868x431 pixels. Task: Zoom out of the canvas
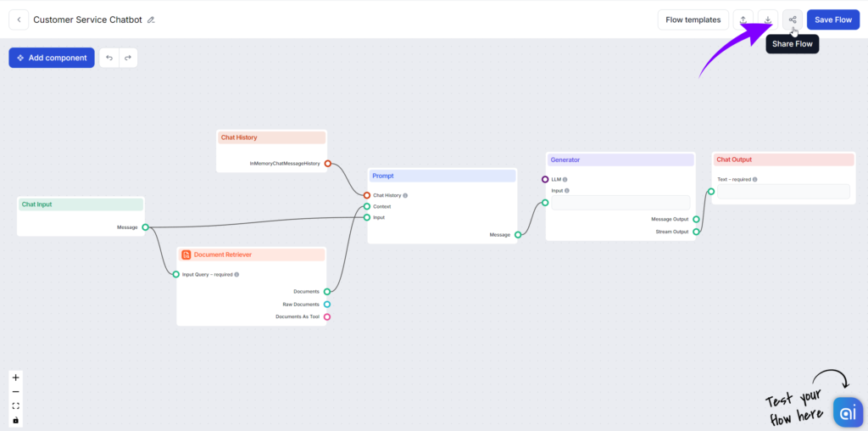tap(15, 392)
